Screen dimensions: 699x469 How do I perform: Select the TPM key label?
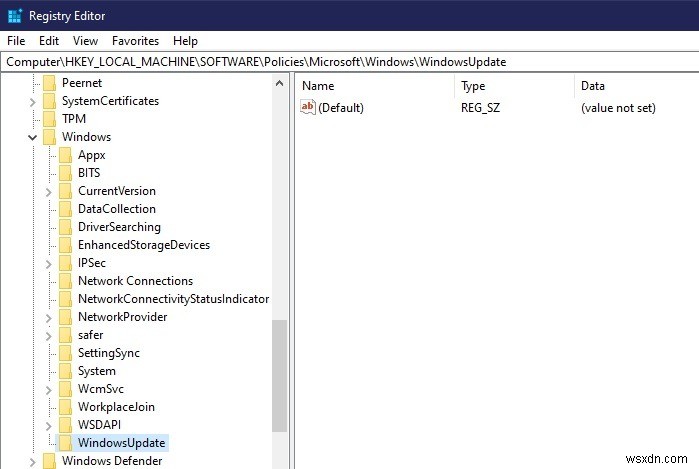74,119
